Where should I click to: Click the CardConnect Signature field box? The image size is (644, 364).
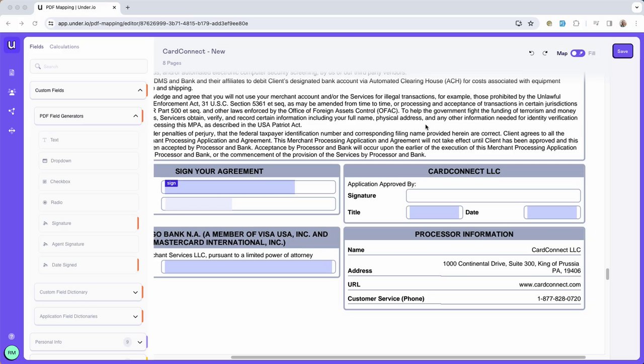[x=493, y=195]
